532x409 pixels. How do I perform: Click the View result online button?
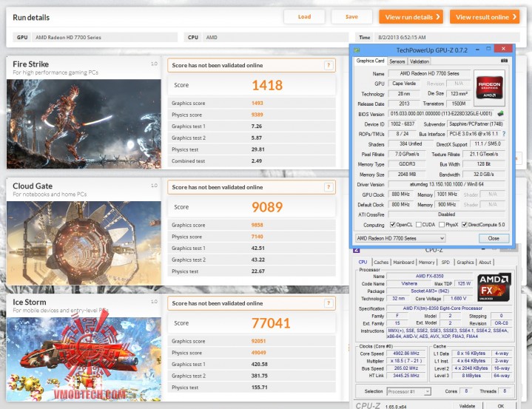click(x=485, y=16)
